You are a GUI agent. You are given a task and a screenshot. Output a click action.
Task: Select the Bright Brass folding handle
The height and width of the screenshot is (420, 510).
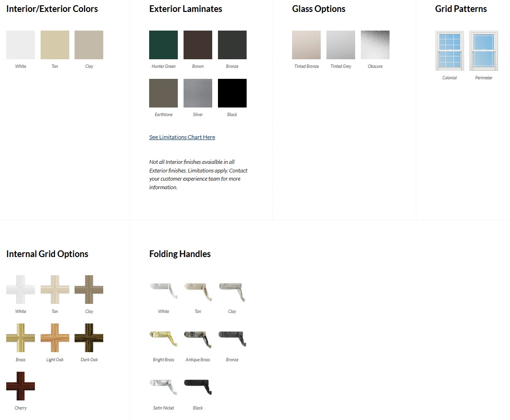(x=163, y=338)
